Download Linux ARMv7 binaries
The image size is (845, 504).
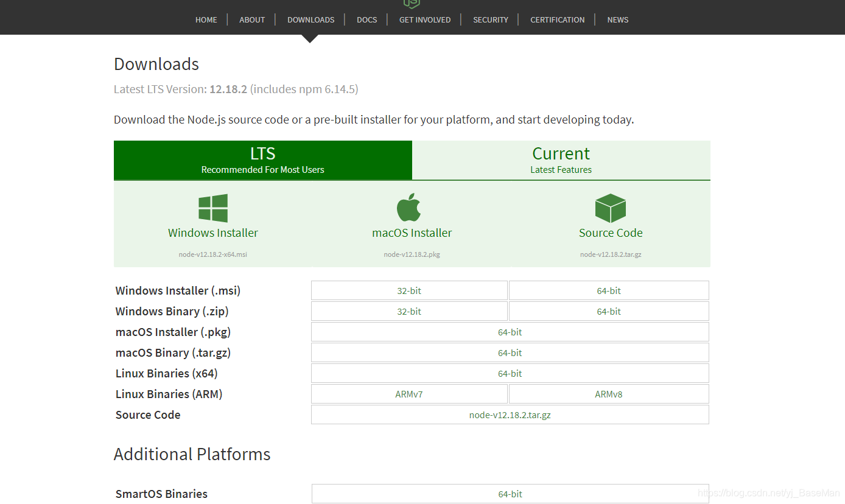pyautogui.click(x=409, y=394)
